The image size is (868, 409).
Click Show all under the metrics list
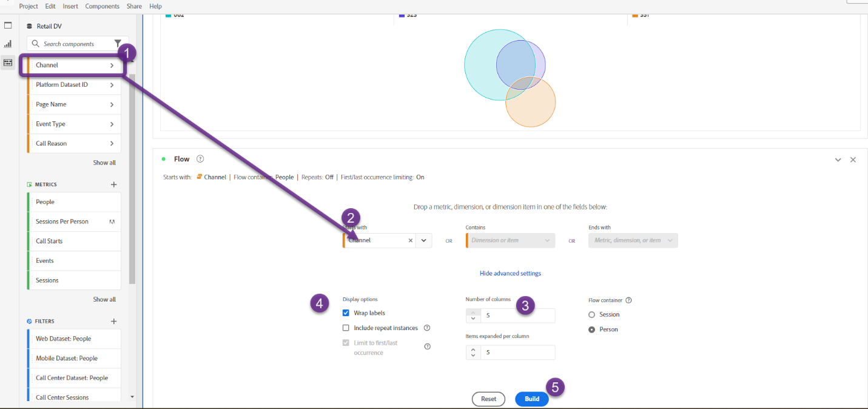pyautogui.click(x=104, y=299)
